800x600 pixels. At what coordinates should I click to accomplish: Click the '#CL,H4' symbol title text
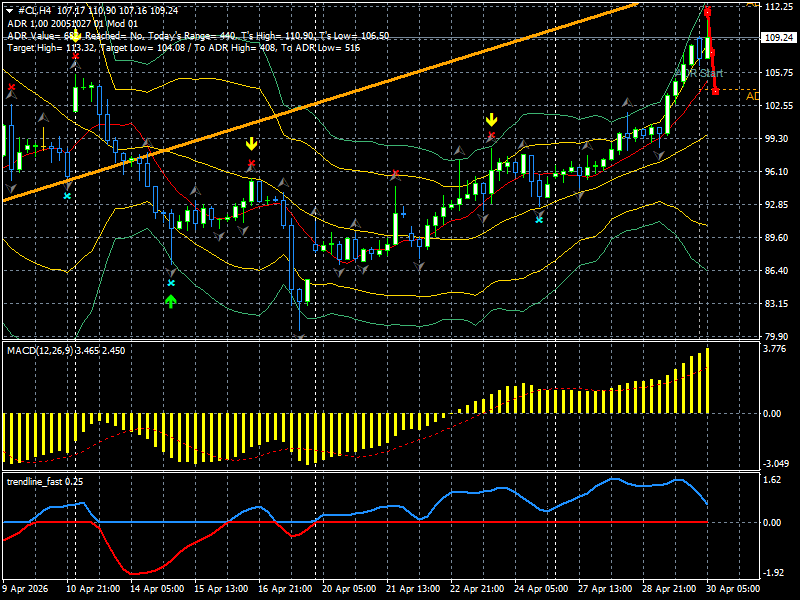click(x=35, y=11)
